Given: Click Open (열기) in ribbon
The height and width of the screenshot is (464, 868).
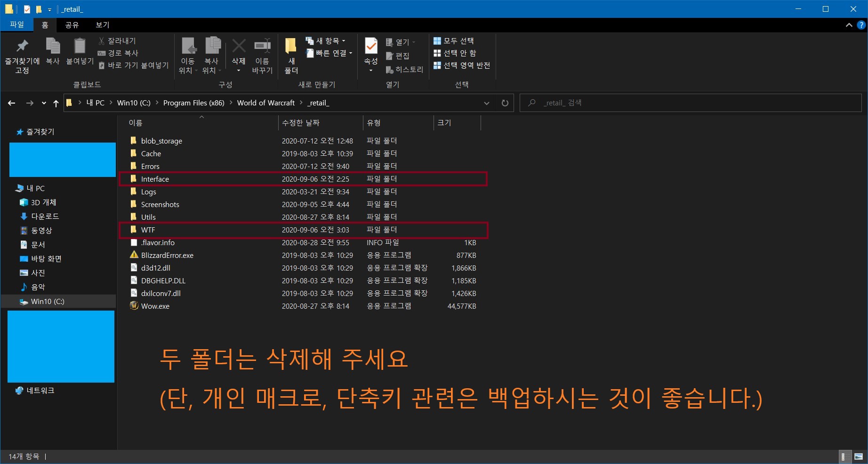Looking at the screenshot, I should (401, 42).
